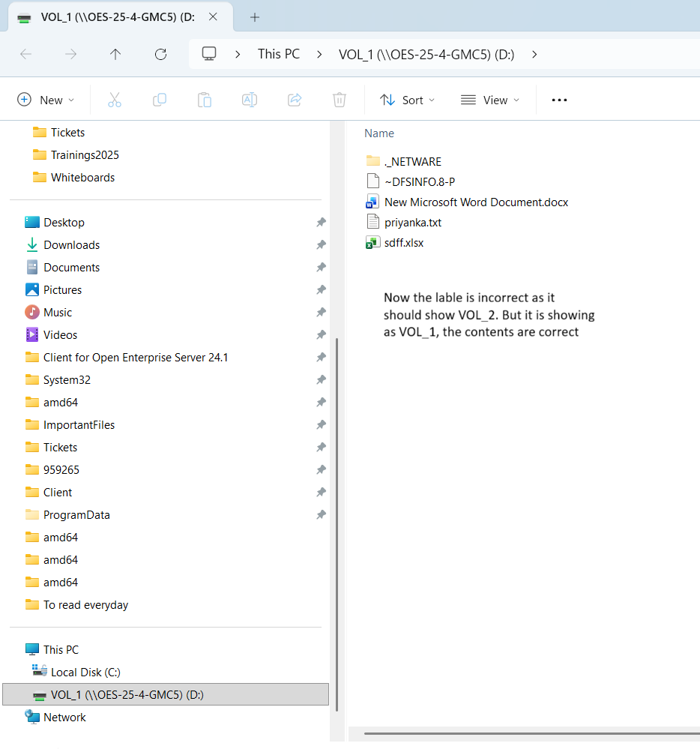Click the Copy icon in toolbar
The height and width of the screenshot is (749, 700).
click(160, 100)
